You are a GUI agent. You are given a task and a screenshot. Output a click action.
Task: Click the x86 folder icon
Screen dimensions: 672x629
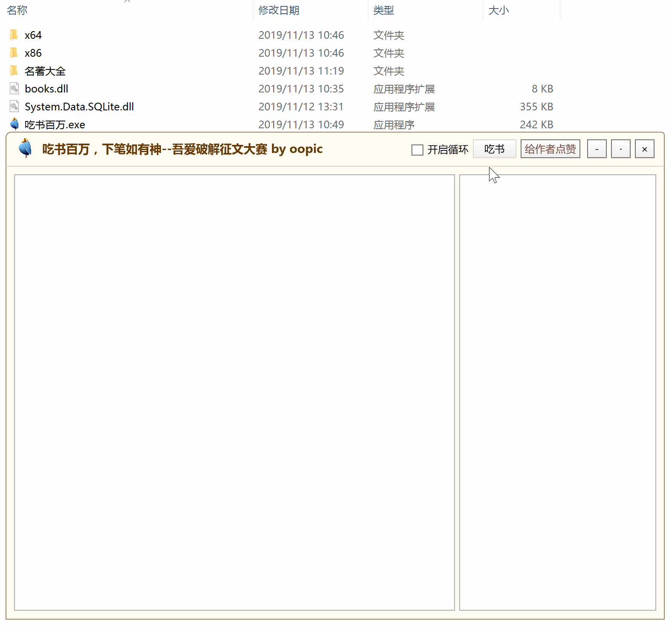pos(14,52)
